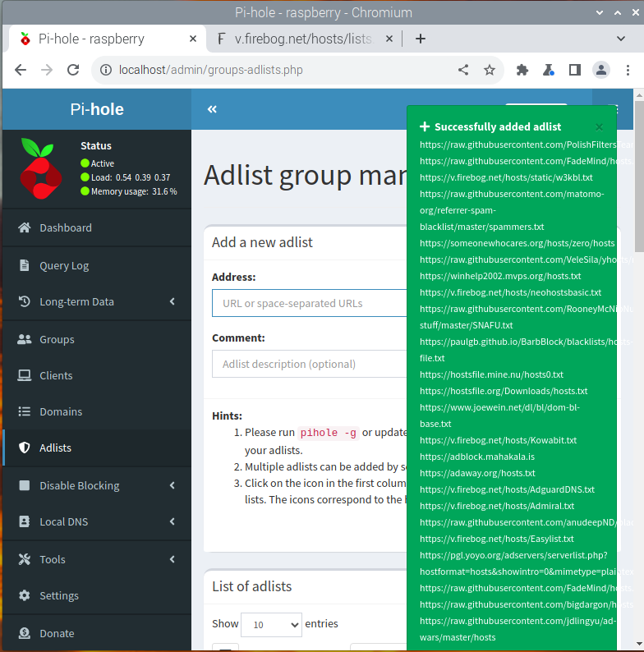Image resolution: width=644 pixels, height=652 pixels.
Task: Expand the Long-term Data submenu arrow
Action: 172,301
